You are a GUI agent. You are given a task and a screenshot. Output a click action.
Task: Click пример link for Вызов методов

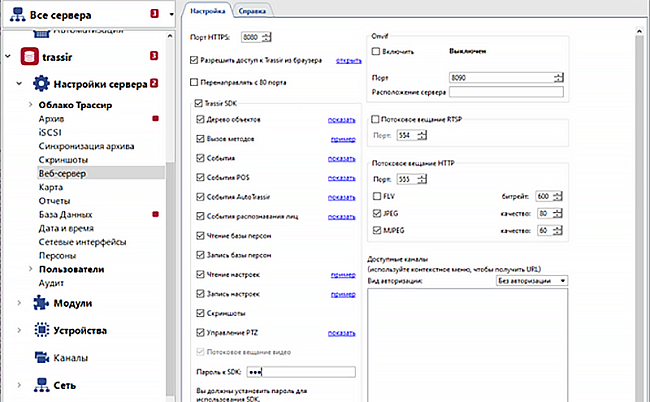click(343, 139)
